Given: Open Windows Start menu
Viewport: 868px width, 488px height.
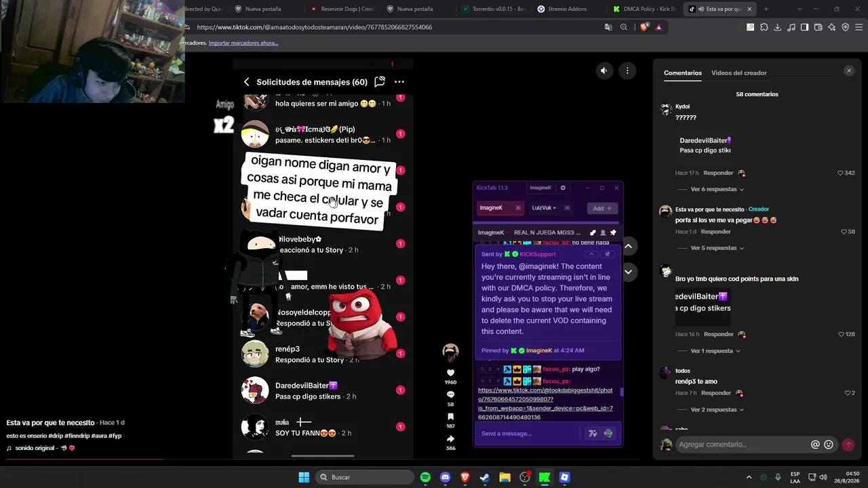Looking at the screenshot, I should coord(304,477).
